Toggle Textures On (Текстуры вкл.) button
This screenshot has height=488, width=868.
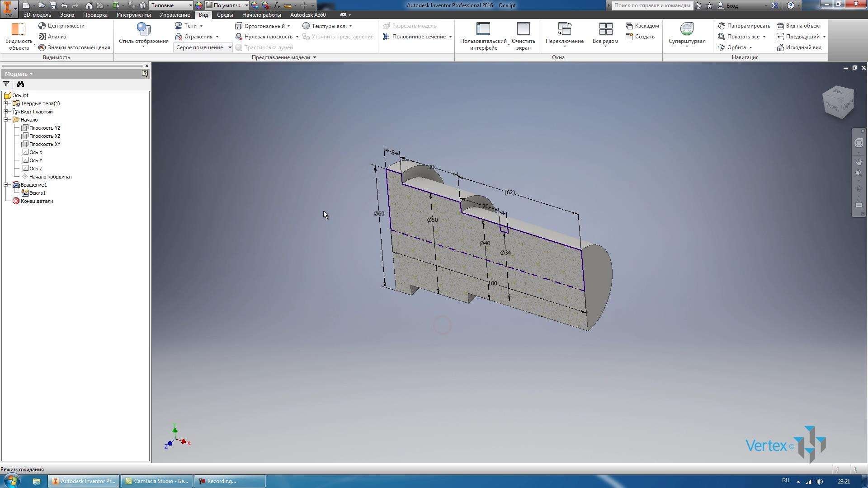(306, 26)
